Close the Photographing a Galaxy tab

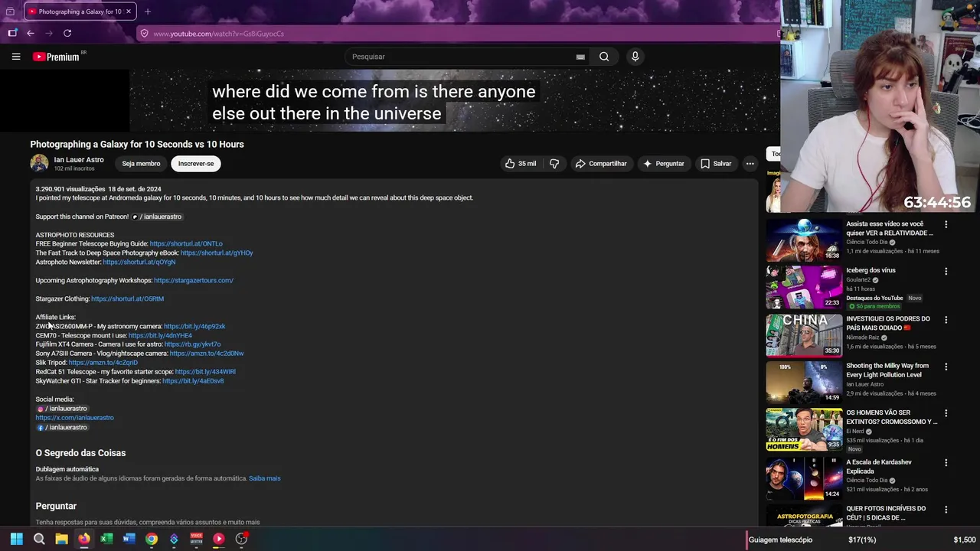(129, 11)
